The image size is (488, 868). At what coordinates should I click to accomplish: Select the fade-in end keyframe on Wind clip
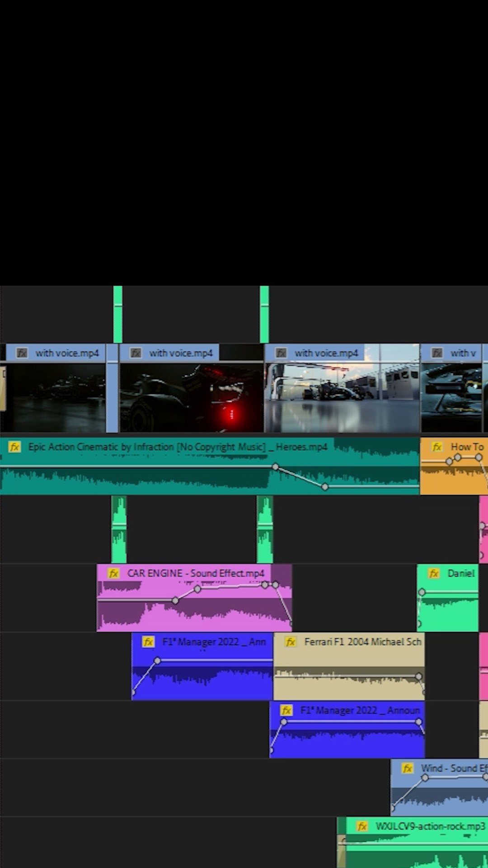point(425,778)
